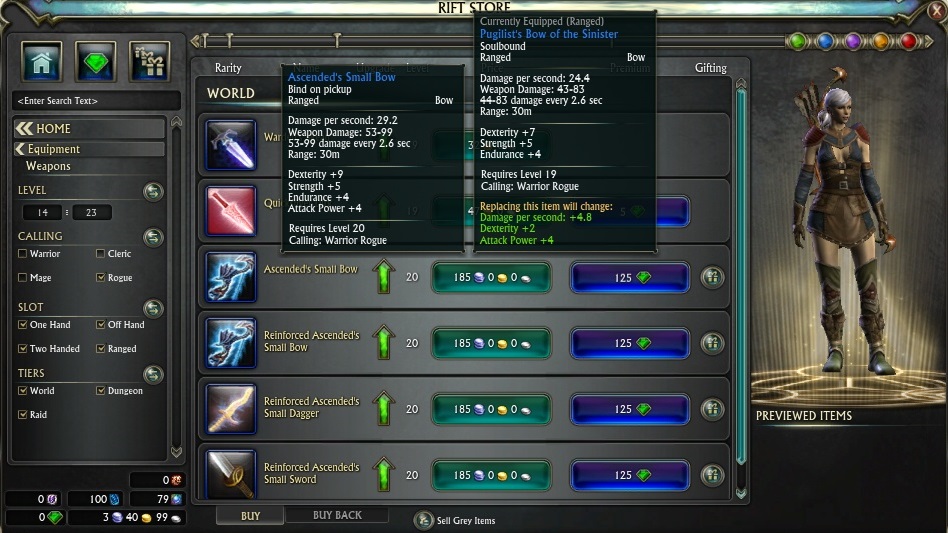Buy Ascended's Small Bow for 185 platinum
The image size is (948, 533).
pyautogui.click(x=492, y=277)
